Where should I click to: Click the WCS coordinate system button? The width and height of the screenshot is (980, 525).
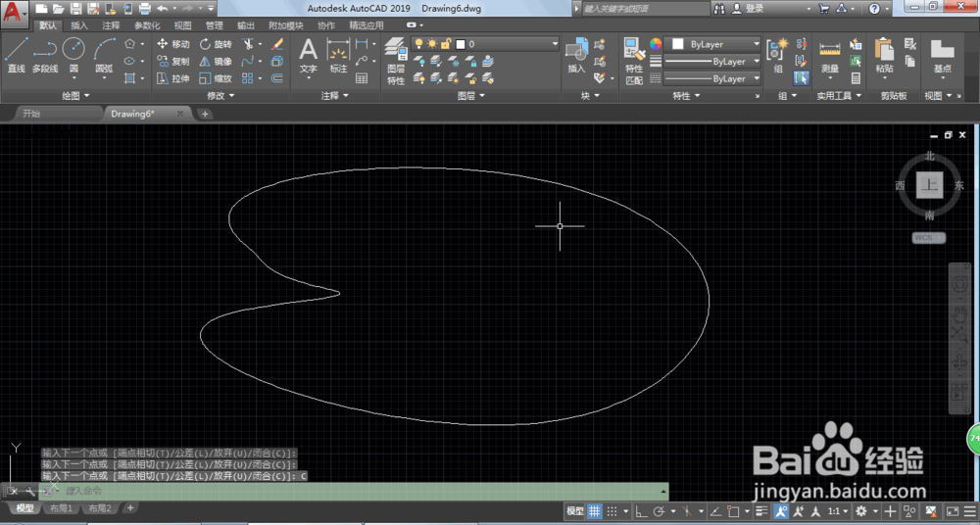(928, 237)
